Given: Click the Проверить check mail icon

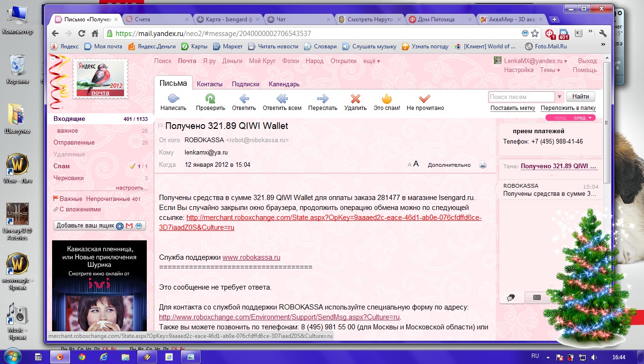Looking at the screenshot, I should tap(210, 99).
